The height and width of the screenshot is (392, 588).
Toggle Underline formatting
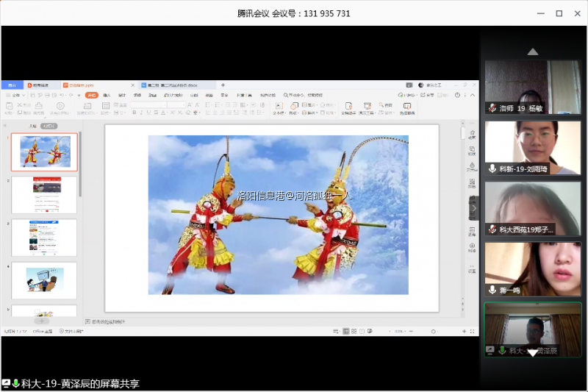[x=148, y=113]
